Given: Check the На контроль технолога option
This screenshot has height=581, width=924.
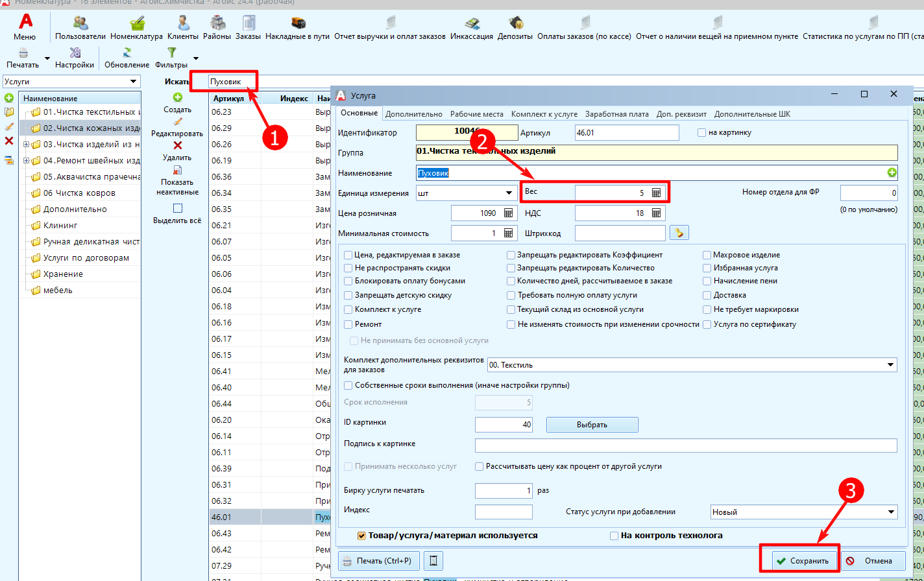Looking at the screenshot, I should click(x=614, y=536).
